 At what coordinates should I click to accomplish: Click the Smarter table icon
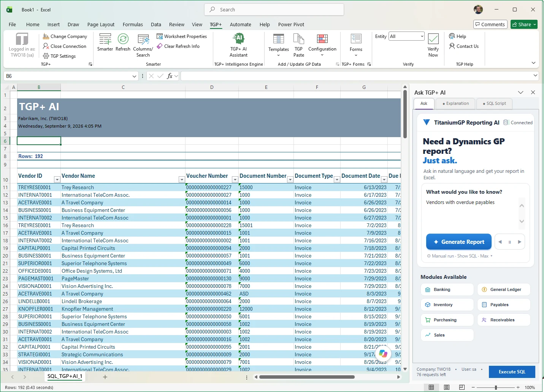pos(105,39)
